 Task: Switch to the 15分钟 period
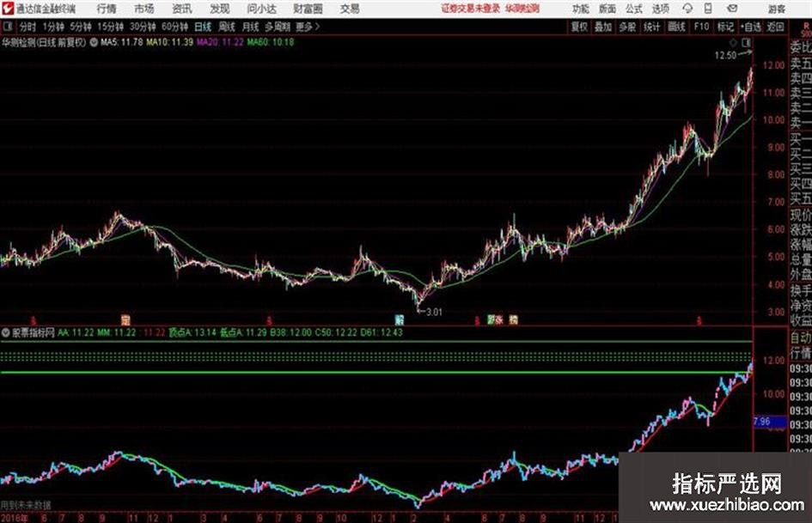(111, 27)
